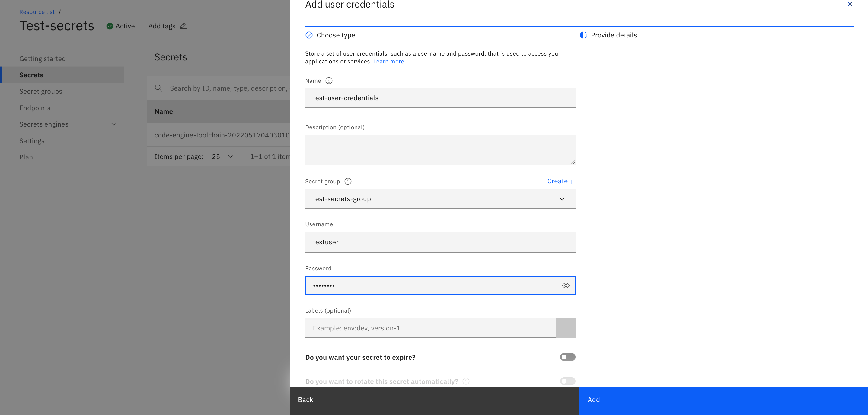
Task: Click the Choose type step checkmark
Action: (x=309, y=35)
